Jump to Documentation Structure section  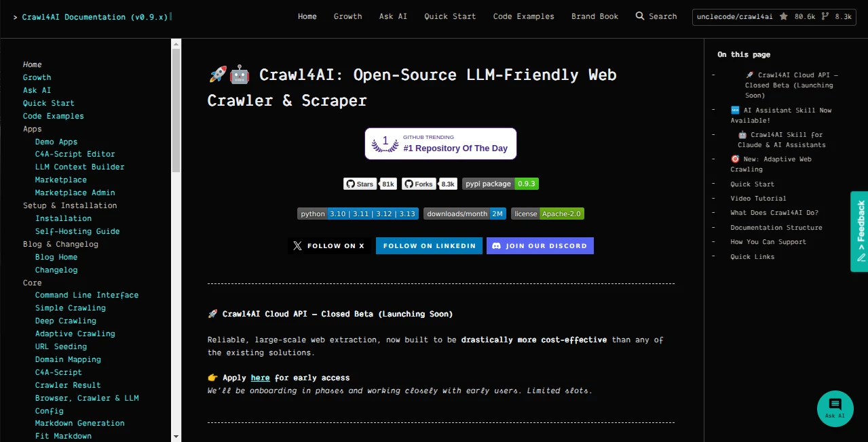(x=776, y=228)
